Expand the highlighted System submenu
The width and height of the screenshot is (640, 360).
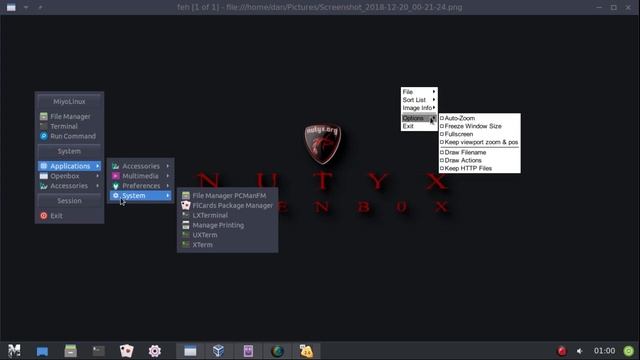pos(141,196)
